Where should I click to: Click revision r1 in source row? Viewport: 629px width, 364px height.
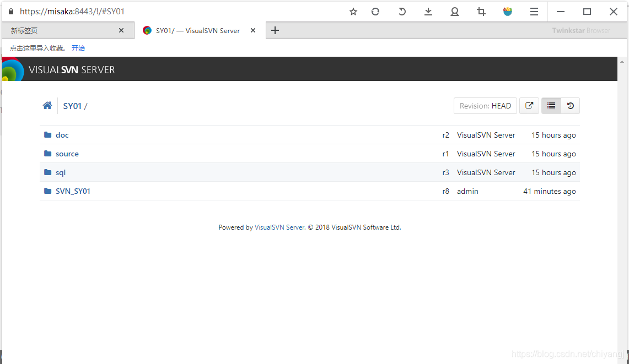coord(445,154)
